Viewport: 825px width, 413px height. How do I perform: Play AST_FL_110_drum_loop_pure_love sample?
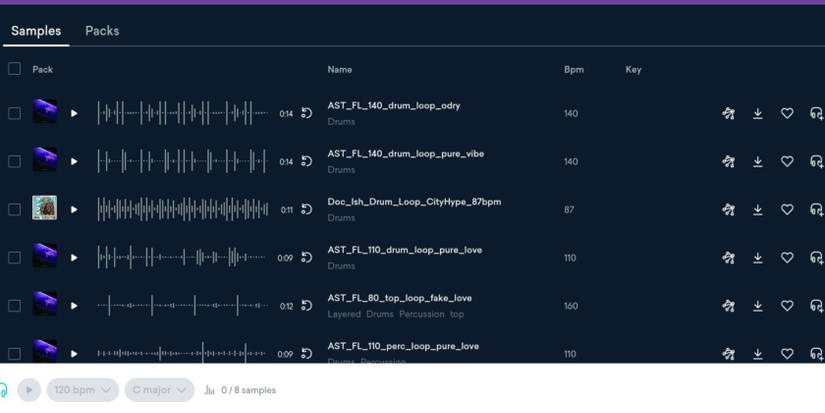click(x=74, y=257)
